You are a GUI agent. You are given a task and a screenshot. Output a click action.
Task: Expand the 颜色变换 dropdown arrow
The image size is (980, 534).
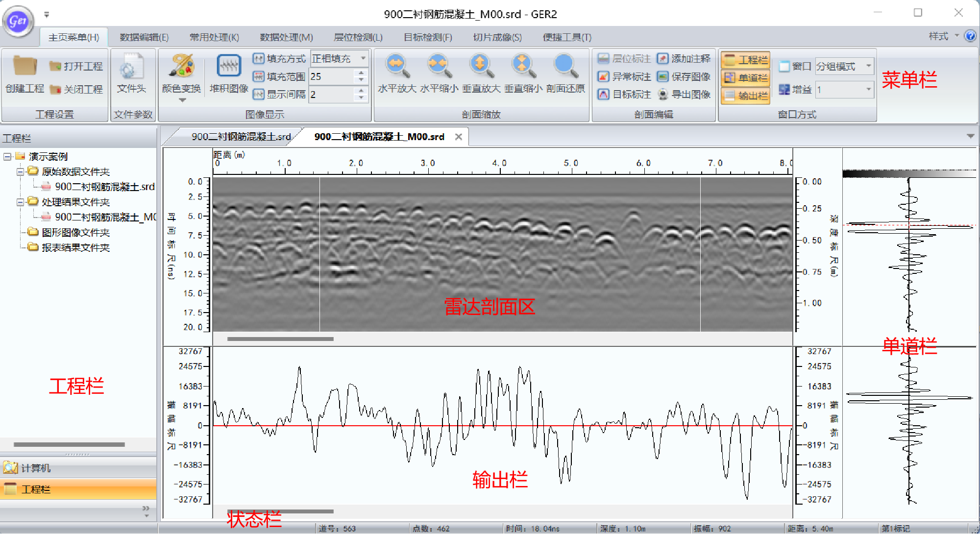(x=182, y=100)
